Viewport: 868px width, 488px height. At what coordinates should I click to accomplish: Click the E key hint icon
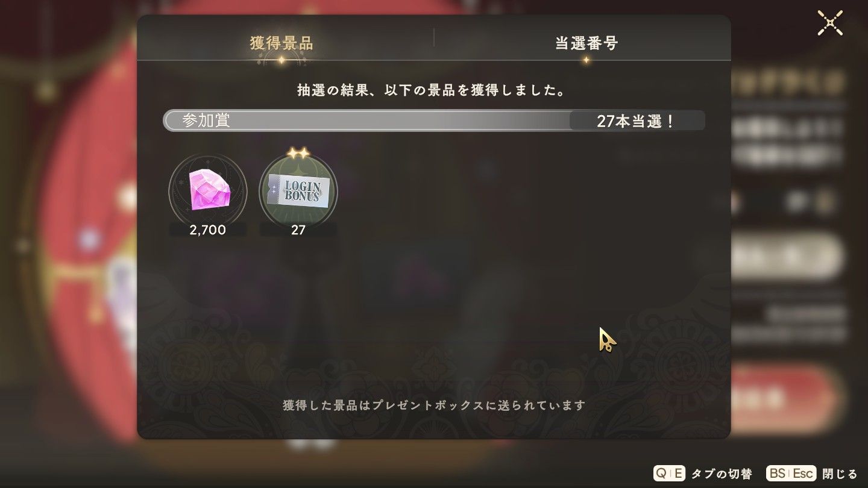pyautogui.click(x=678, y=473)
